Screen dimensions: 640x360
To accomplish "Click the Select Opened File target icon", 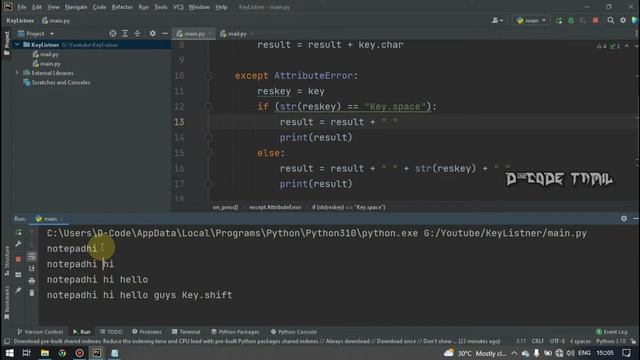I will 113,33.
